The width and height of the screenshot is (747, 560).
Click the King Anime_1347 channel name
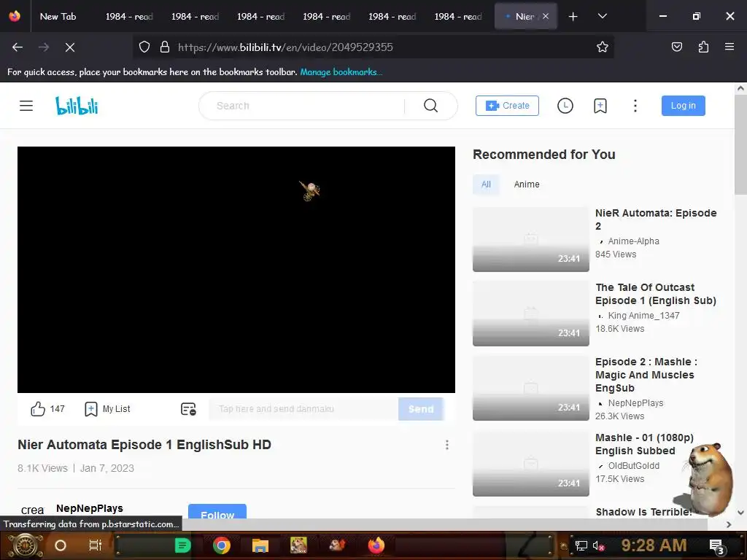click(643, 316)
